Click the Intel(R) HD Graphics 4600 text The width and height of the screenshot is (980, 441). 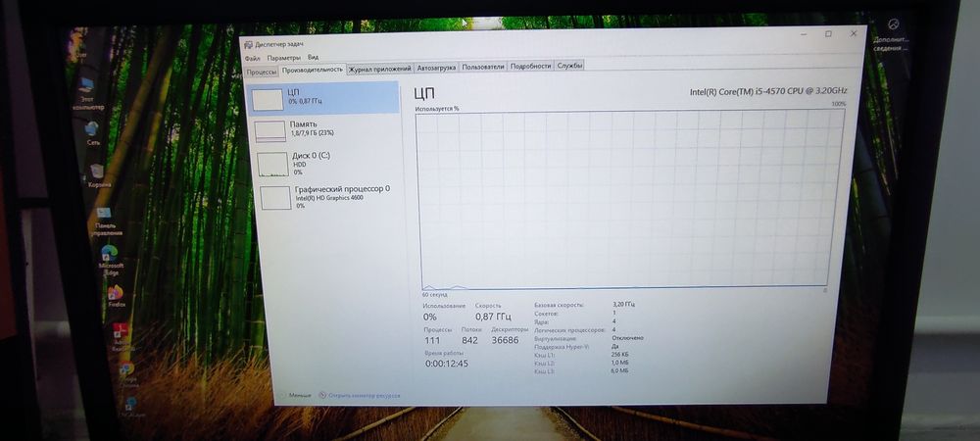[x=329, y=198]
